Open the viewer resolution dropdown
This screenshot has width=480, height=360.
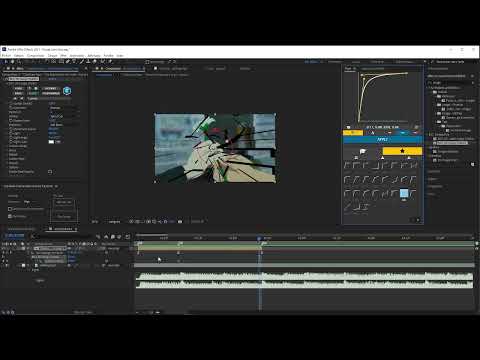click(x=114, y=221)
